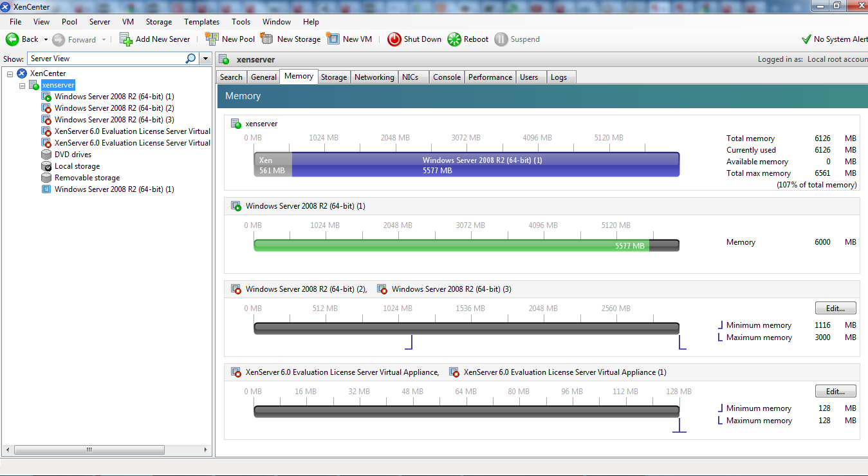This screenshot has width=868, height=476.
Task: Click the stopped VM icon for Windows Server (3)
Action: tap(46, 120)
